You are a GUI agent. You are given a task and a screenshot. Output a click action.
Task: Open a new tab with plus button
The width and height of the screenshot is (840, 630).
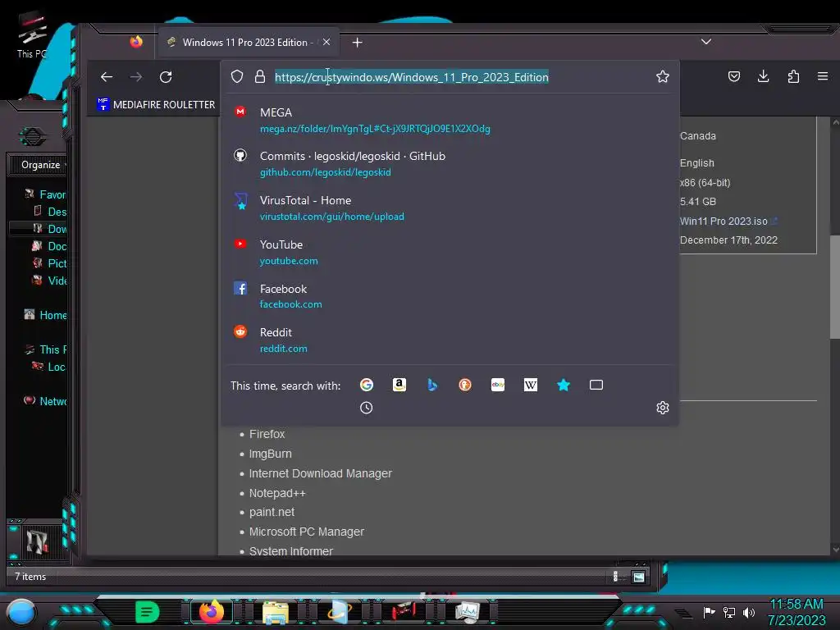click(x=358, y=43)
